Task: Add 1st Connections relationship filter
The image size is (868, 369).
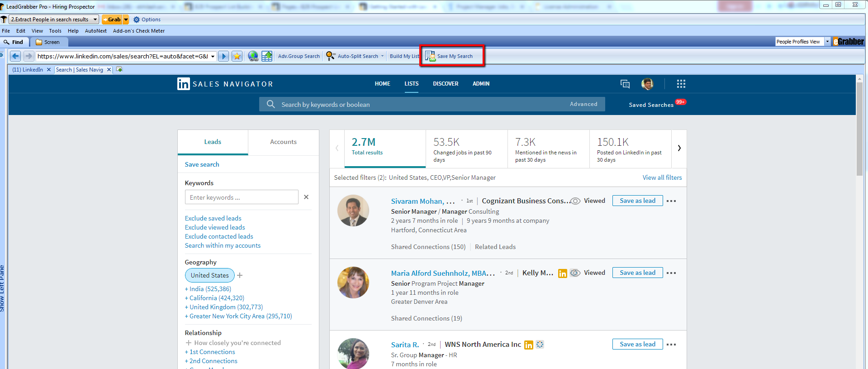Action: point(210,352)
